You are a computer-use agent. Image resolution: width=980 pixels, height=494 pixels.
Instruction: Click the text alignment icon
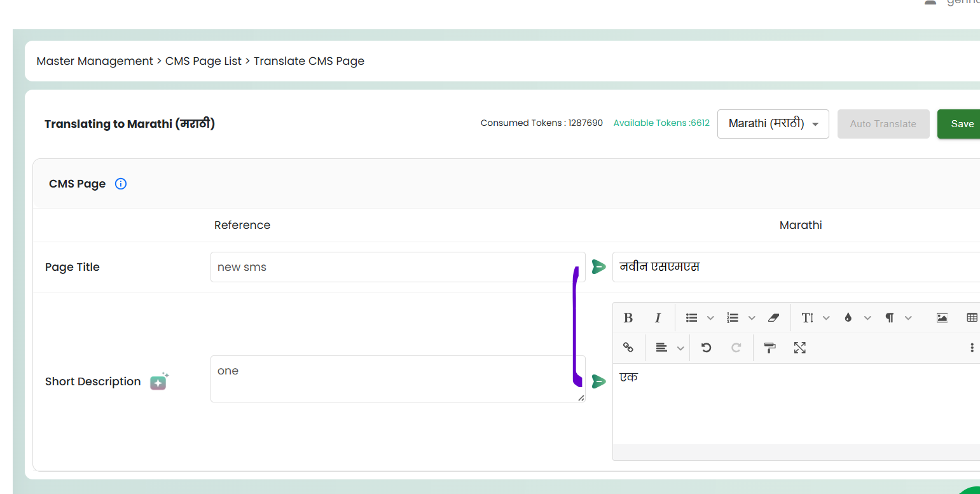pos(661,348)
